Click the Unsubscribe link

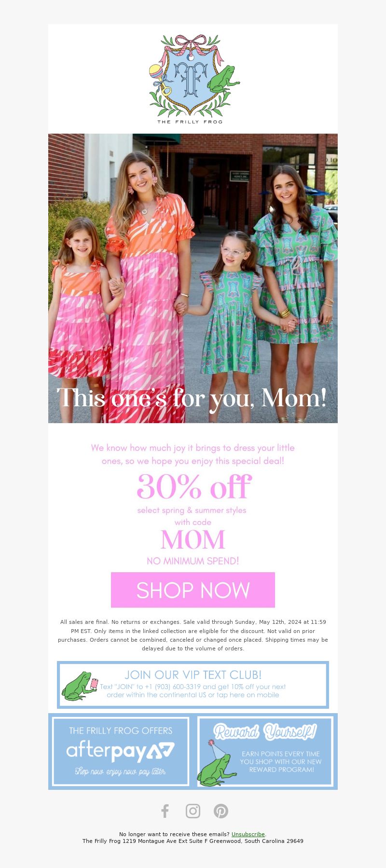coord(248,834)
